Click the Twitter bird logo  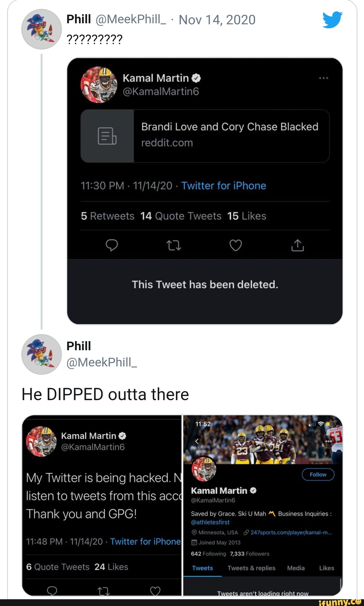point(332,20)
